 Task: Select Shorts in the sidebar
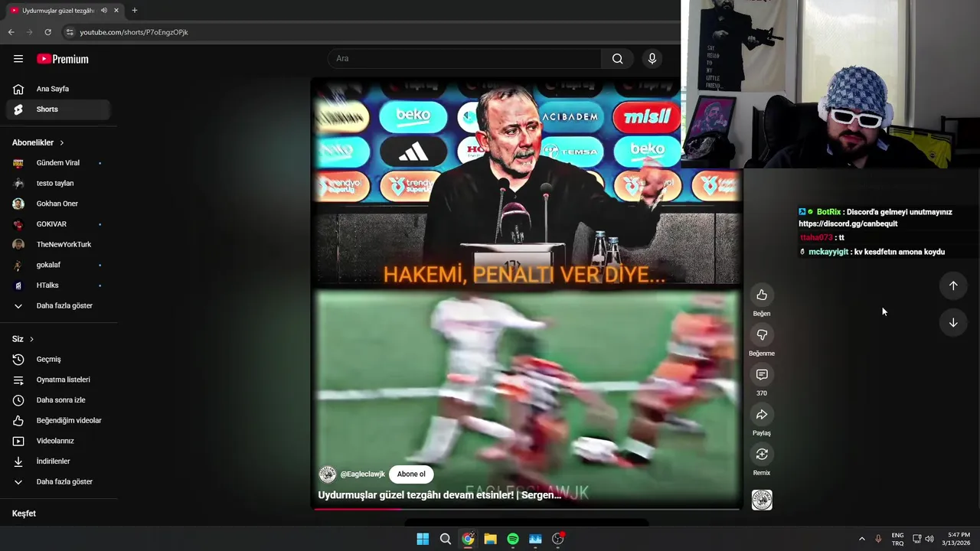click(x=58, y=109)
